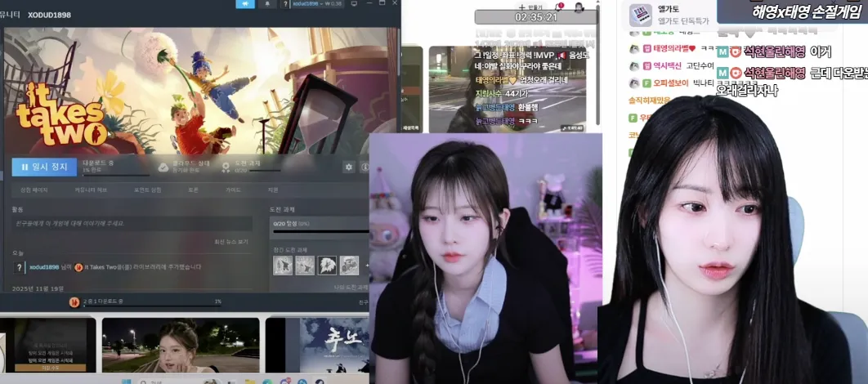The width and height of the screenshot is (868, 384).
Task: Select the third locked achievement thumbnail
Action: (x=327, y=266)
